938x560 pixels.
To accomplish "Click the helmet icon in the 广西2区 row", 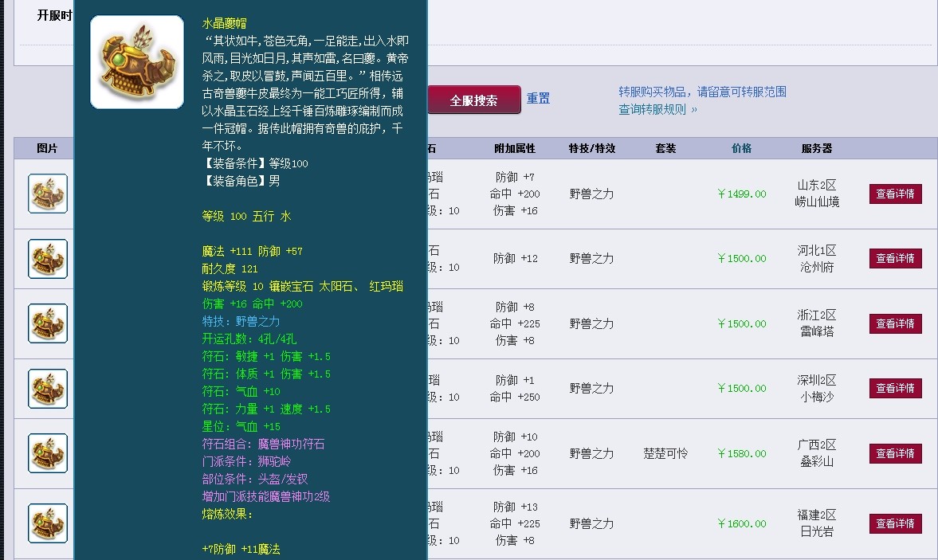I will [48, 453].
